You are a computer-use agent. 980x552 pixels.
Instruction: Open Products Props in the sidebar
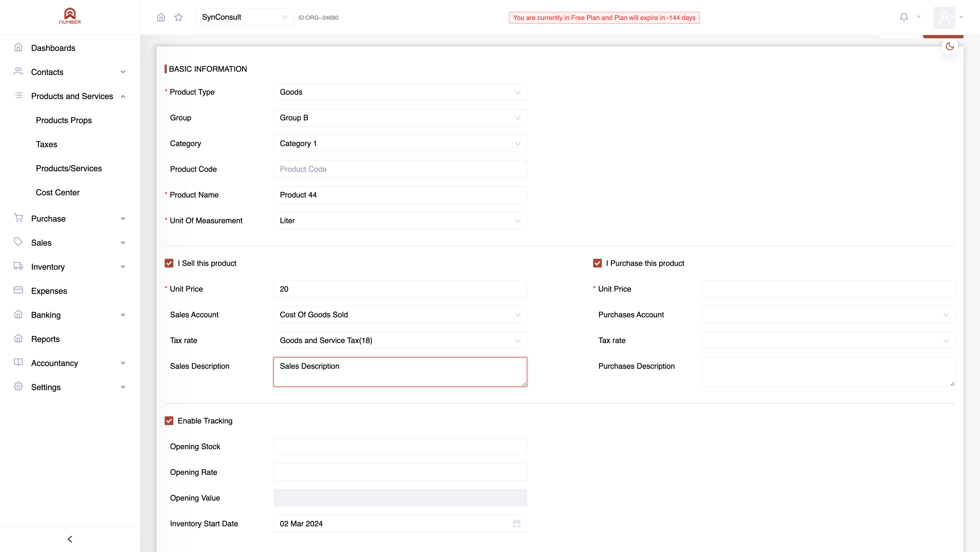64,120
